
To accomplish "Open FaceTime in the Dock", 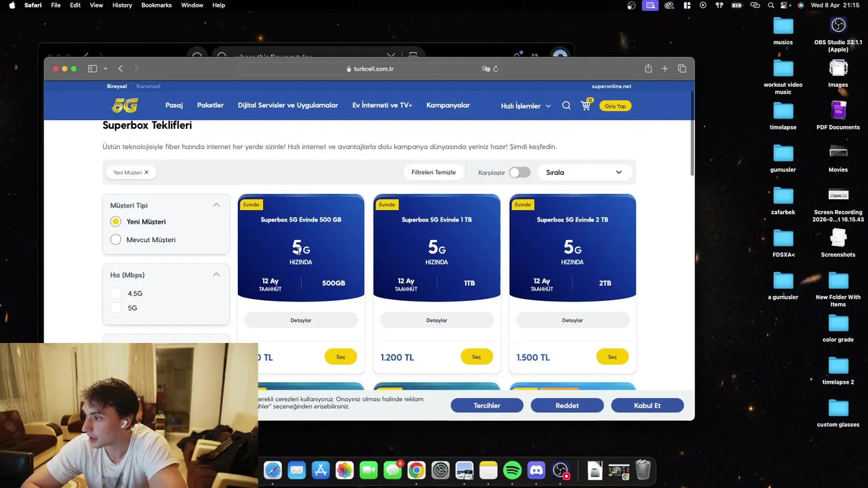I will click(x=368, y=470).
